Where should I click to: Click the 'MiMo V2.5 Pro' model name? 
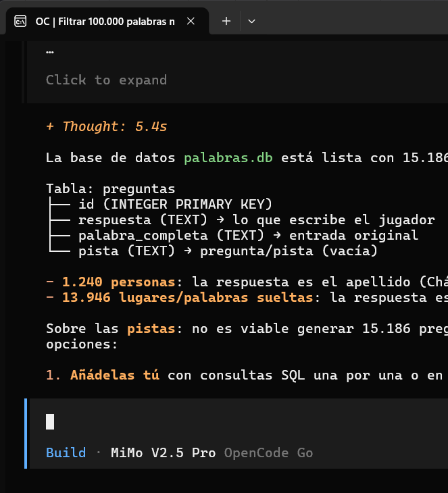163,452
